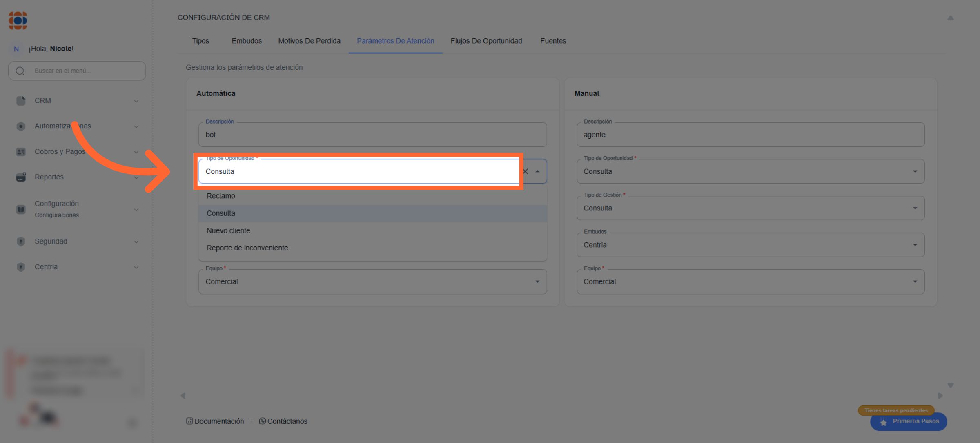Switch to the Flujos De Oportunidad tab
Image resolution: width=980 pixels, height=443 pixels.
pos(486,41)
